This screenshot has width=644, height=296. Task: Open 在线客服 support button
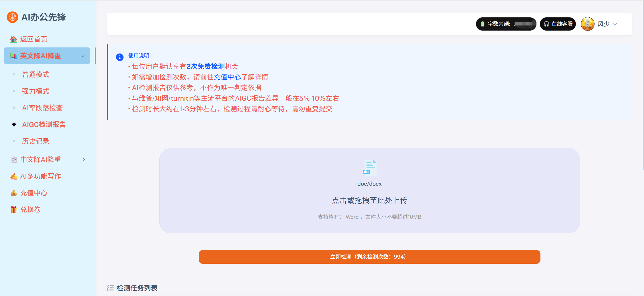558,24
